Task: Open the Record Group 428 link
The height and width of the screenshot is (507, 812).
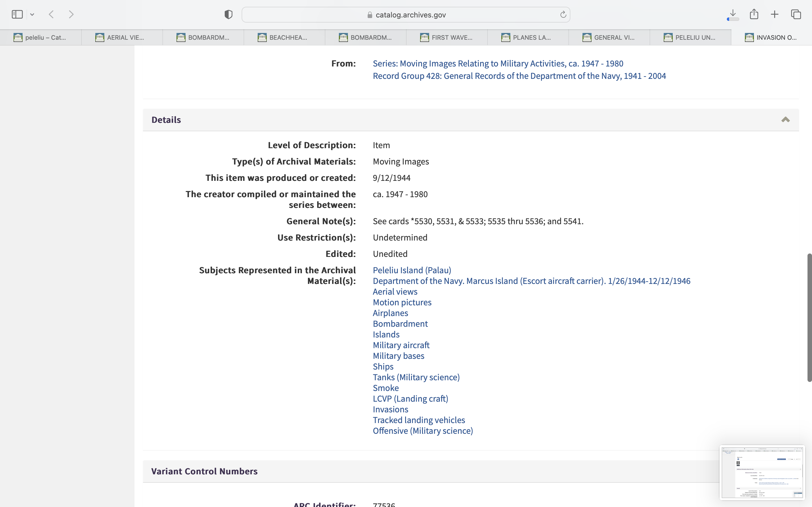Action: tap(519, 76)
